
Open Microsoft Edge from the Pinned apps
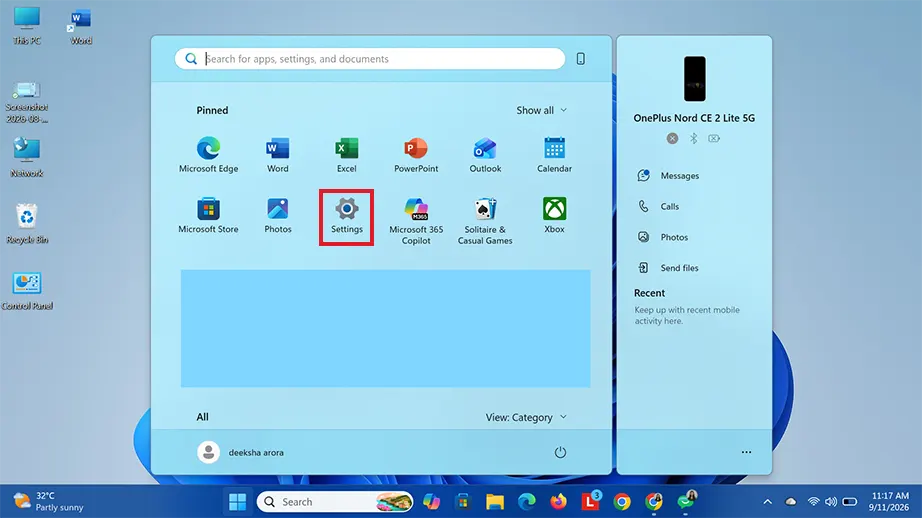[x=208, y=155]
